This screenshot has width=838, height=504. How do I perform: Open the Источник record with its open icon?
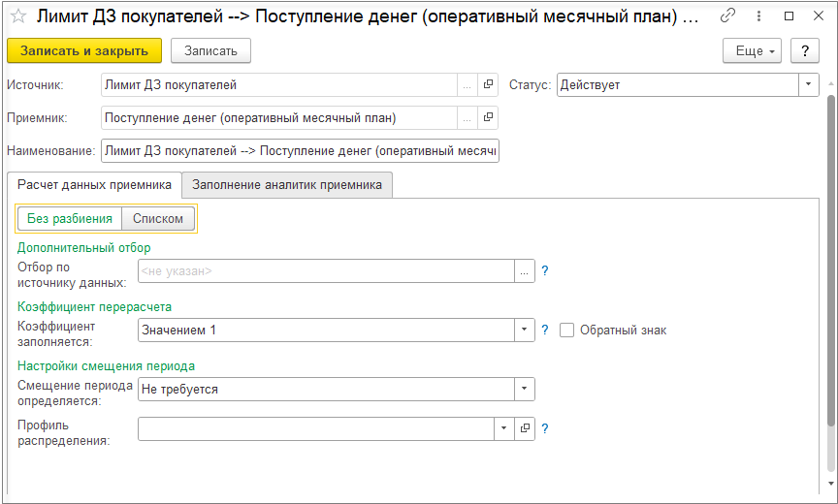[488, 85]
